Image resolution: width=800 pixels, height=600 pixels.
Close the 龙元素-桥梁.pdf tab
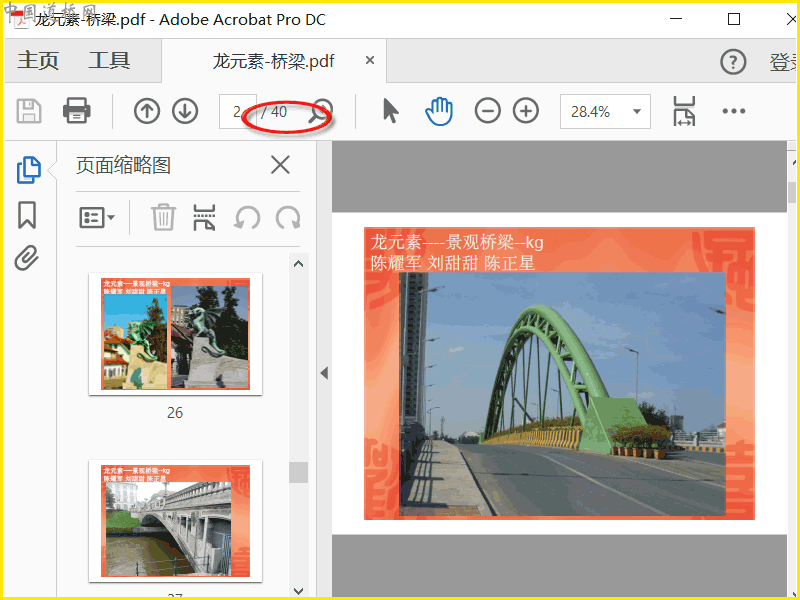click(370, 60)
